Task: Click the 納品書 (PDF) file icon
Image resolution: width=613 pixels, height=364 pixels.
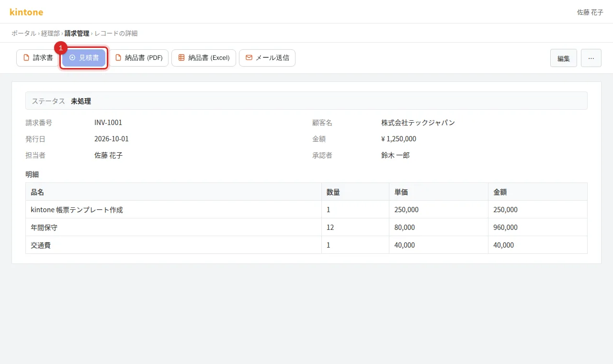Action: click(x=118, y=58)
